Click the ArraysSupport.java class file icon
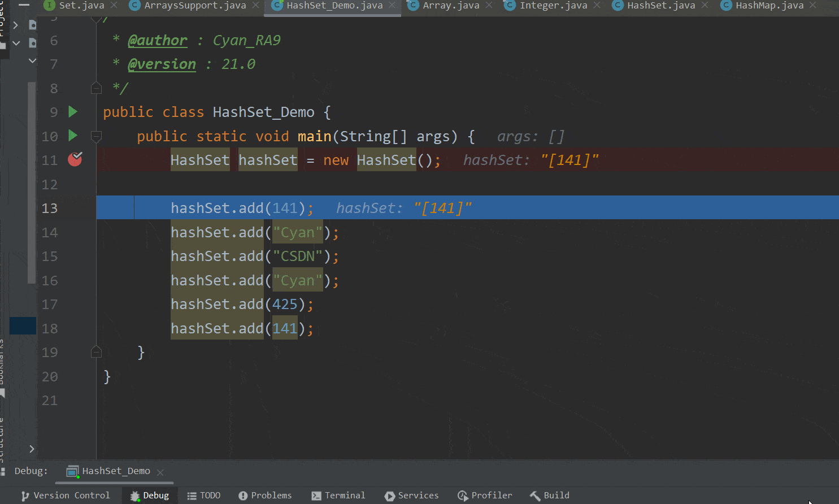The image size is (839, 504). tap(134, 6)
